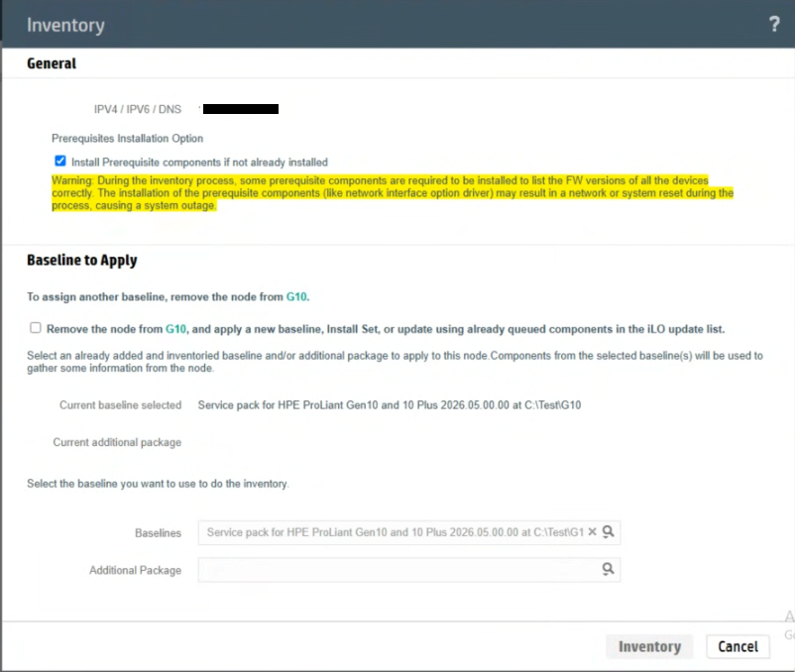Follow the G10 link beside the remove node checkbox

pos(175,329)
